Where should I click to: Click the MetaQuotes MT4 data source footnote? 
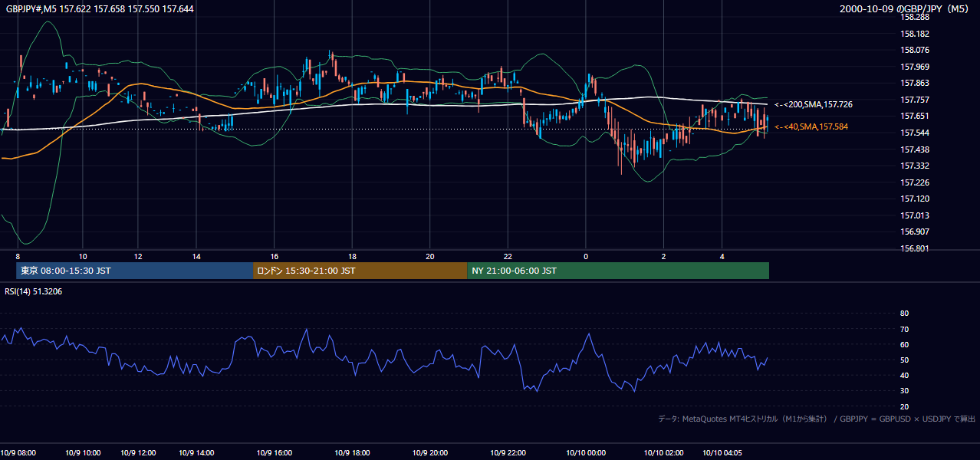pos(817,419)
